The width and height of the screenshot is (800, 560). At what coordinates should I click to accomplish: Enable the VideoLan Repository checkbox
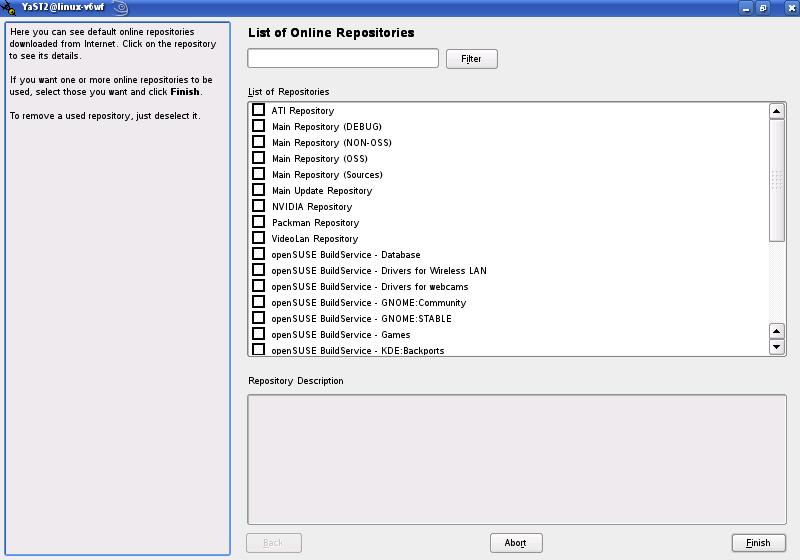tap(259, 238)
